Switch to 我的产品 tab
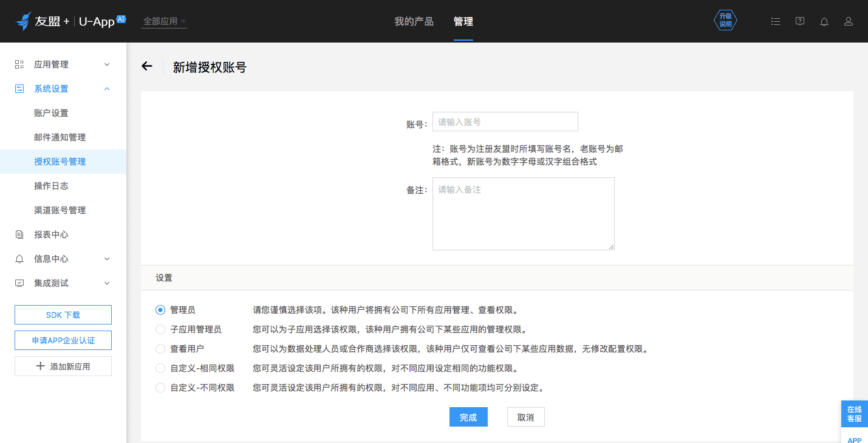The image size is (868, 443). pyautogui.click(x=414, y=21)
